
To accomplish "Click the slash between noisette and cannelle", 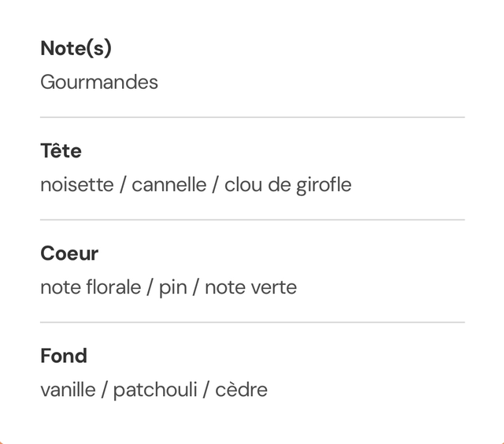I will pyautogui.click(x=123, y=185).
